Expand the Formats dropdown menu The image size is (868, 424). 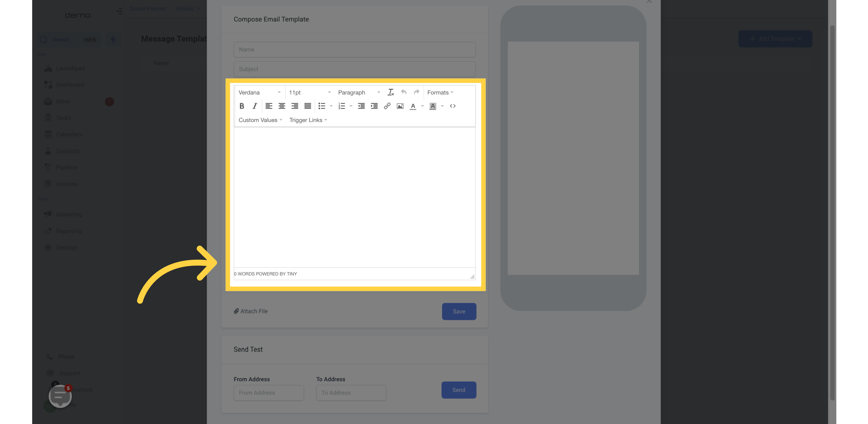point(439,93)
